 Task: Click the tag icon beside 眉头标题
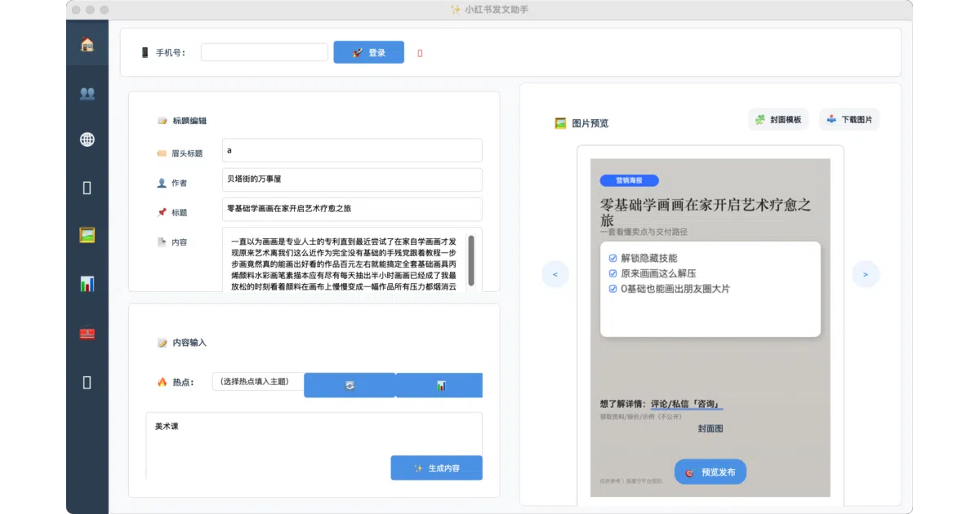162,153
